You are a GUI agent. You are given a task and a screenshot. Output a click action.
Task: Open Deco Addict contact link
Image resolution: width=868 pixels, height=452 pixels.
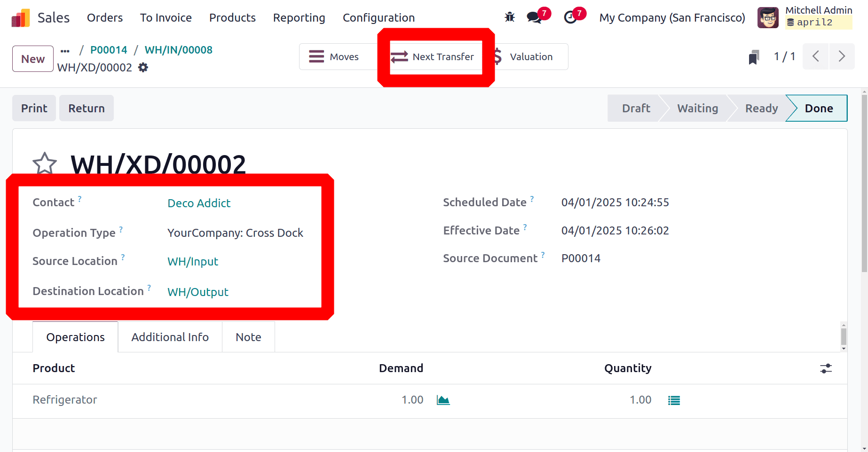[x=199, y=203]
